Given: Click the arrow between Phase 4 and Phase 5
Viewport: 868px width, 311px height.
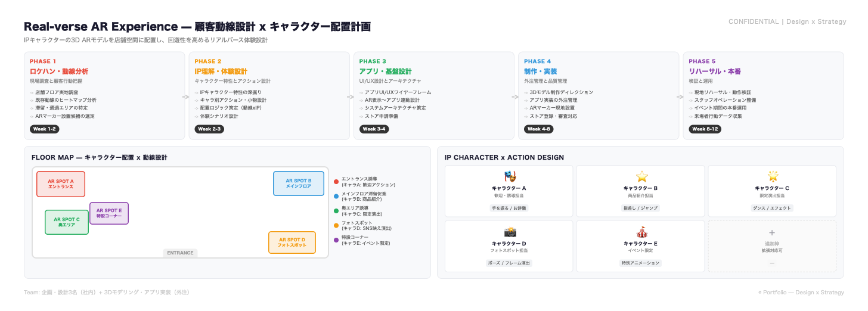Looking at the screenshot, I should point(680,96).
